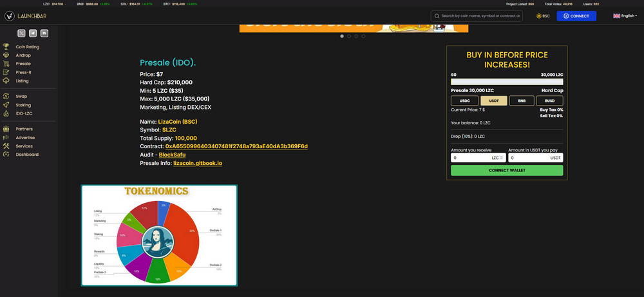Select BUSD payment option
Viewport: 644px width, 297px height.
549,101
